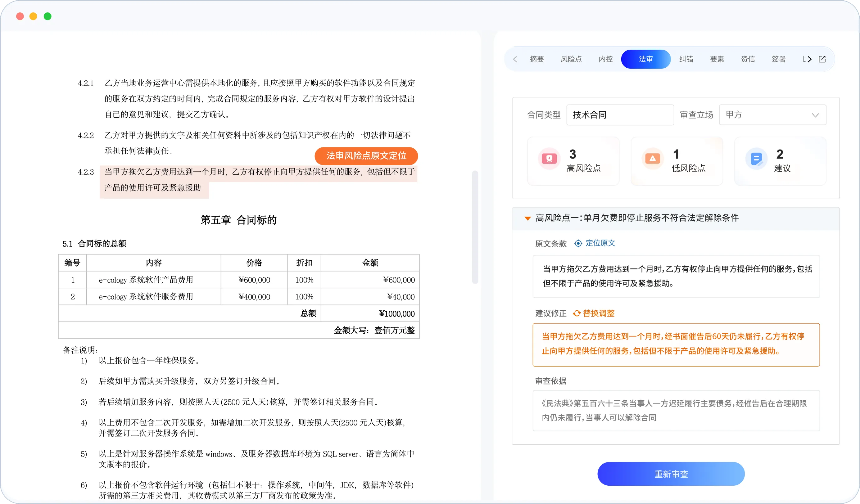Switch to the 摘要 tab

537,59
